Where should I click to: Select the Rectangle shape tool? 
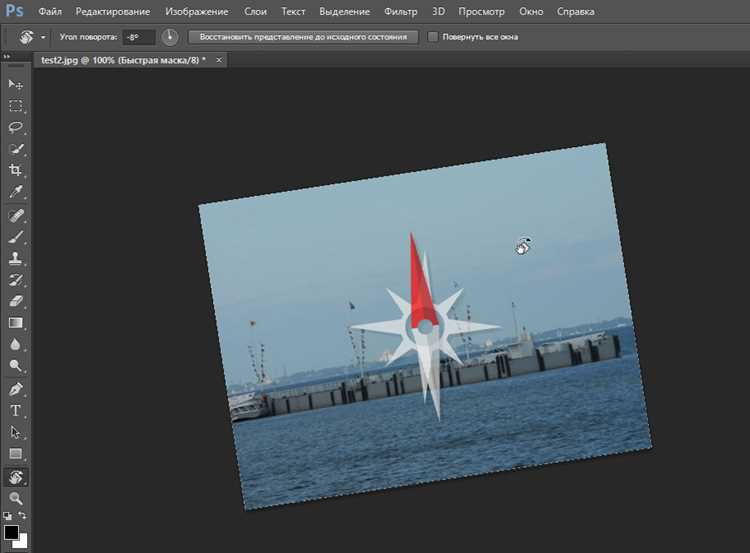15,453
